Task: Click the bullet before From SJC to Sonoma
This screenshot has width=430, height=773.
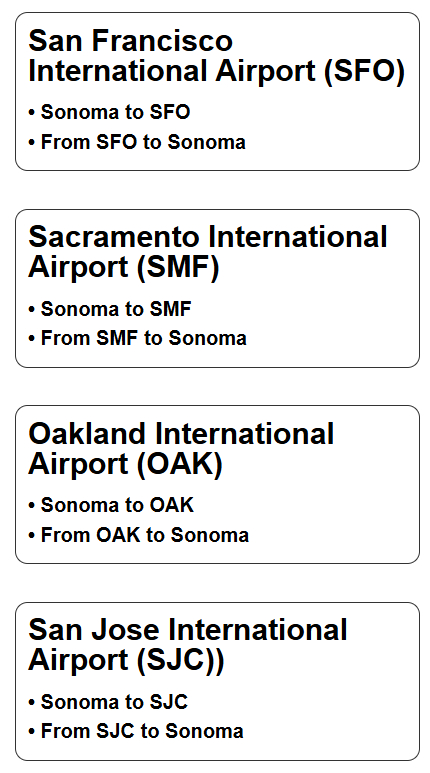Action: point(32,732)
